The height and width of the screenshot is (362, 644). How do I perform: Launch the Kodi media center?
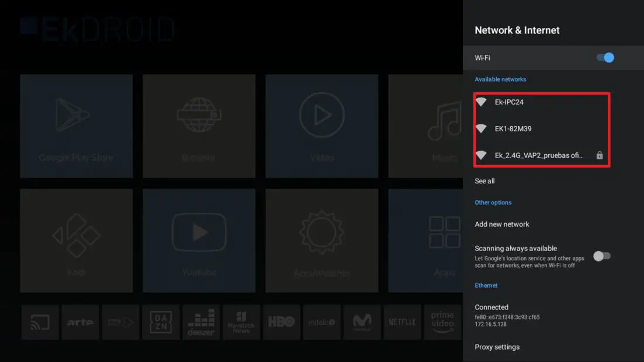click(76, 240)
